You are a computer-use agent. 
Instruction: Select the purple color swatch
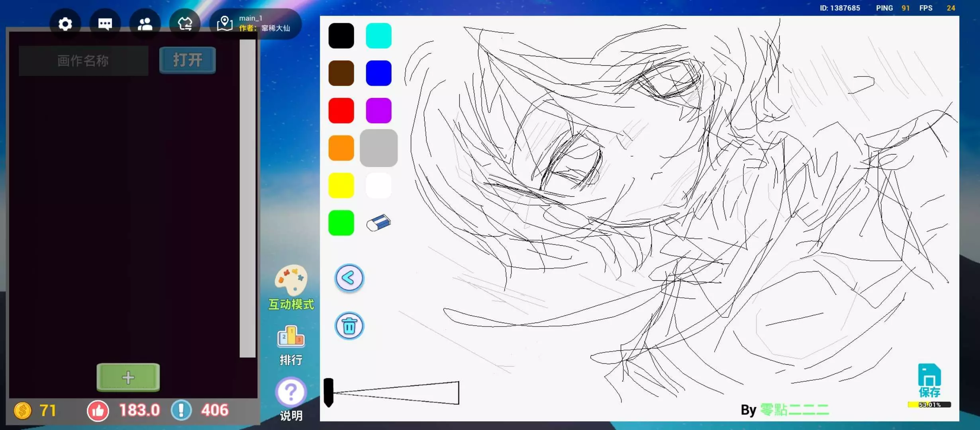(x=378, y=111)
